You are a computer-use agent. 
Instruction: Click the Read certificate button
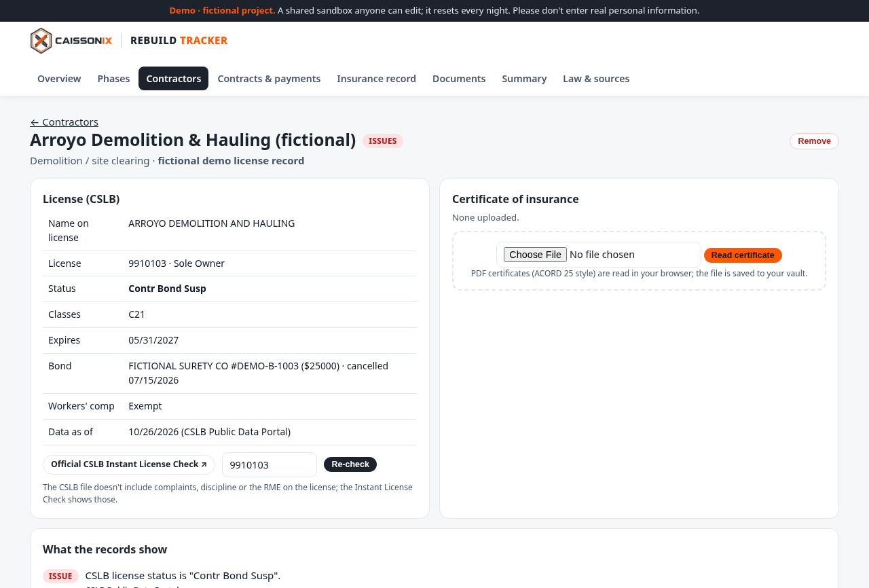[x=743, y=255]
